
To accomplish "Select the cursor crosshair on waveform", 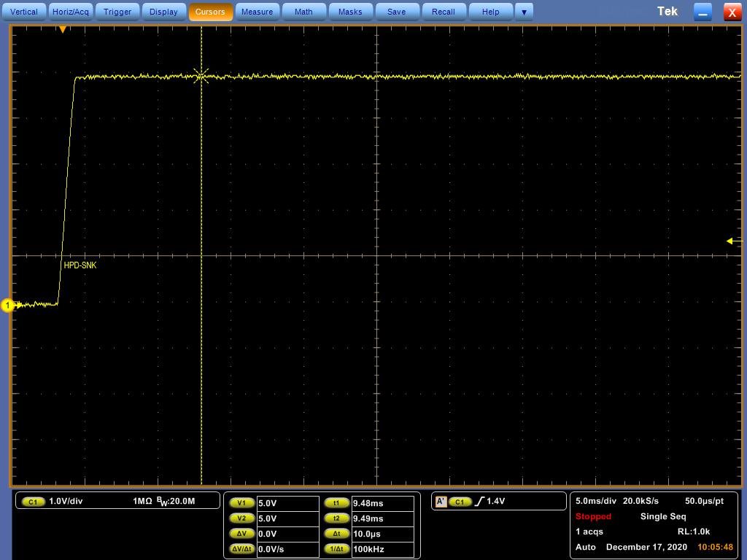I will (x=201, y=76).
